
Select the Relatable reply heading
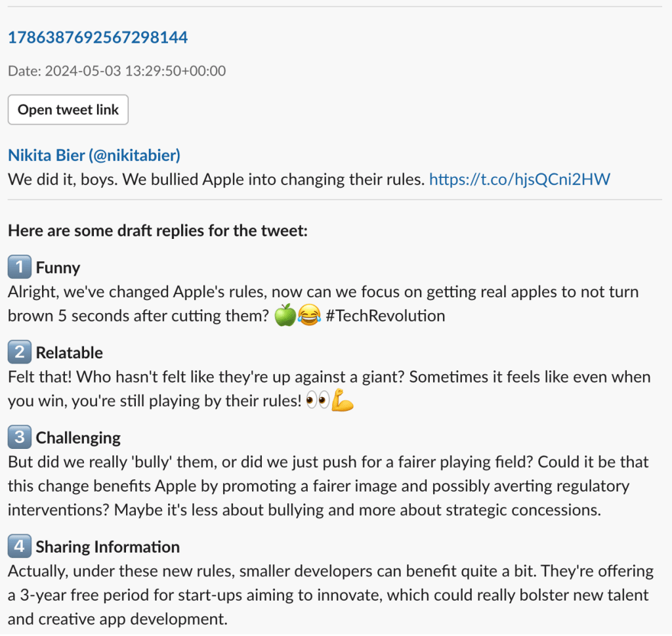69,352
